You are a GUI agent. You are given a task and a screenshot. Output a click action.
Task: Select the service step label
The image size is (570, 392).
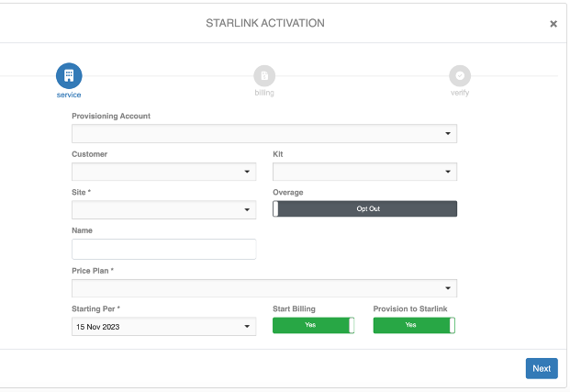coord(69,95)
